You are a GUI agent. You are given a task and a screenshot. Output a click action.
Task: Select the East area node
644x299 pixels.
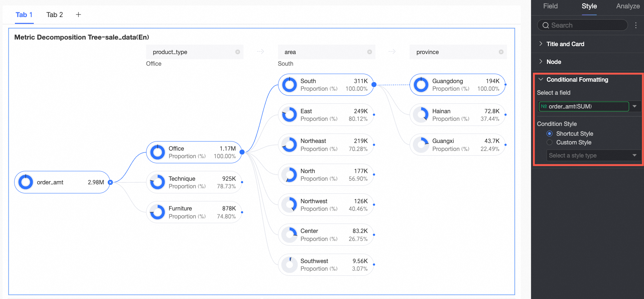[x=326, y=115]
